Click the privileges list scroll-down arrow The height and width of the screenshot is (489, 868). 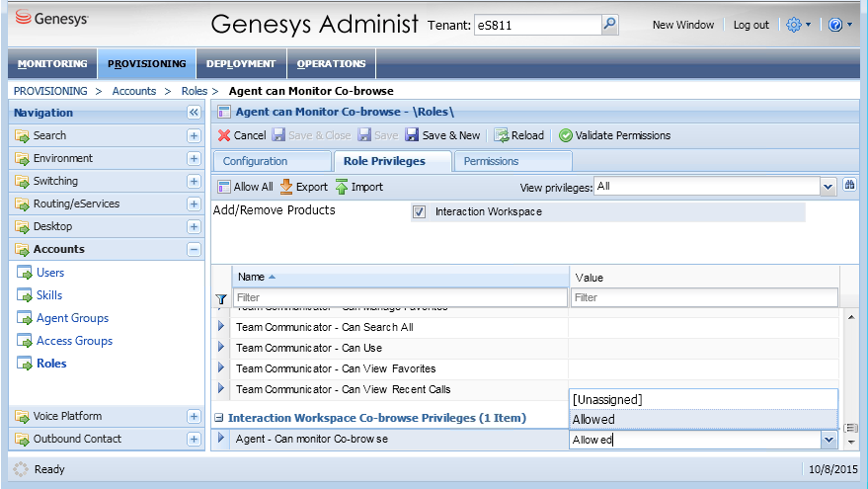click(851, 442)
